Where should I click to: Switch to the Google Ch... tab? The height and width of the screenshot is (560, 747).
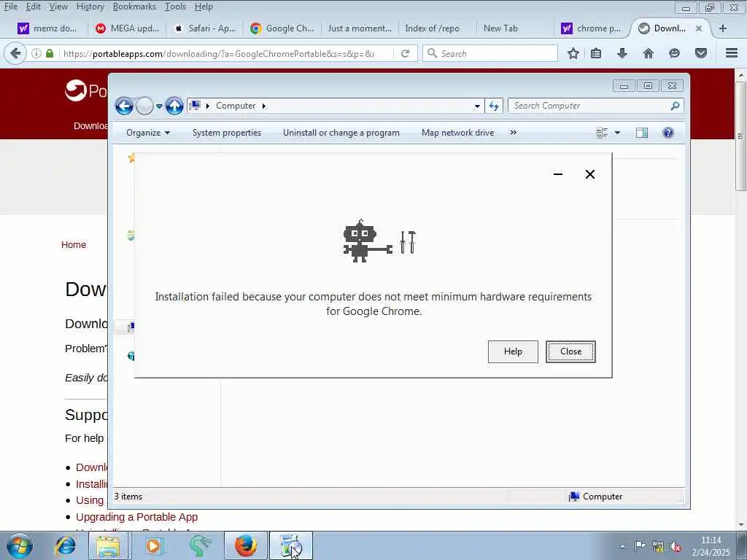click(282, 28)
